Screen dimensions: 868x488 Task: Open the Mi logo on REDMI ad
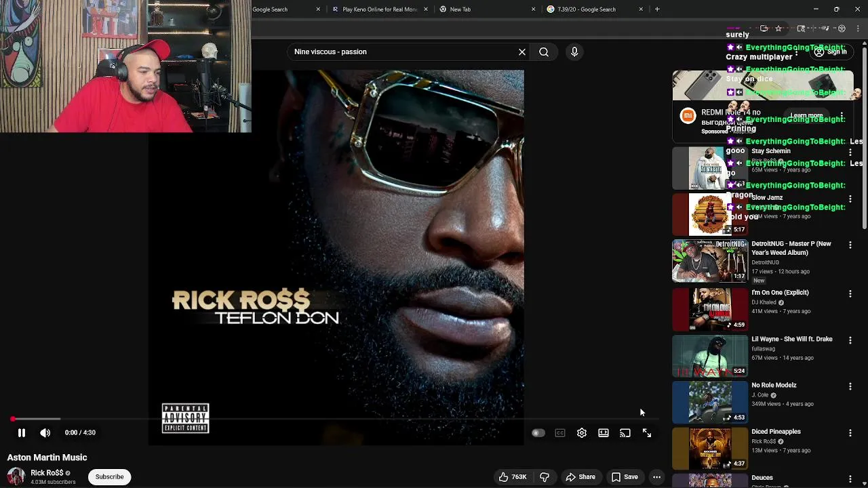pos(688,116)
